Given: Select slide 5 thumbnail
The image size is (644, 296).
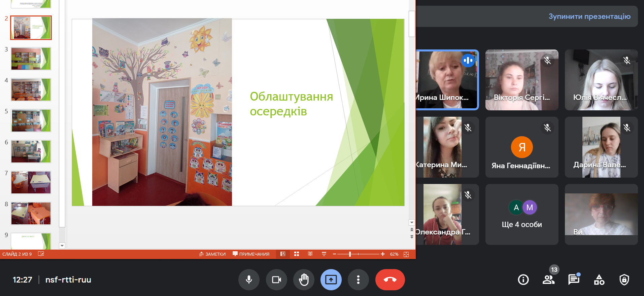Looking at the screenshot, I should pos(31,120).
